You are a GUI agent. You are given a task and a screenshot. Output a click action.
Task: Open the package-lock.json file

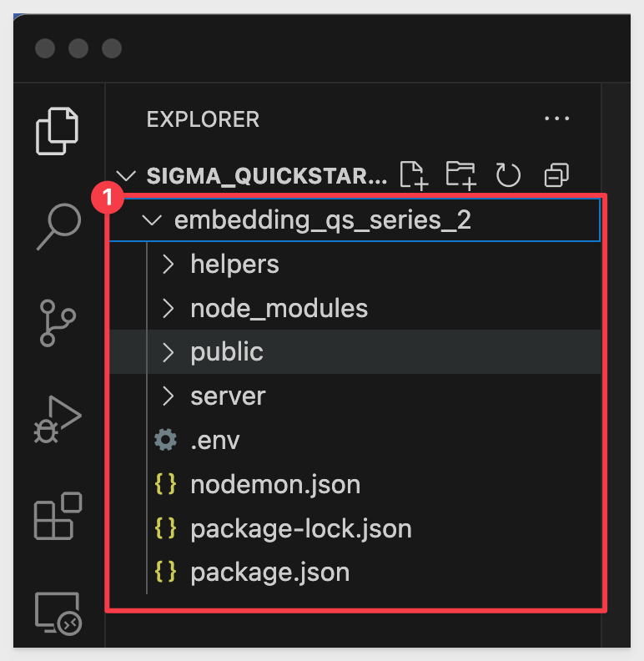(300, 528)
